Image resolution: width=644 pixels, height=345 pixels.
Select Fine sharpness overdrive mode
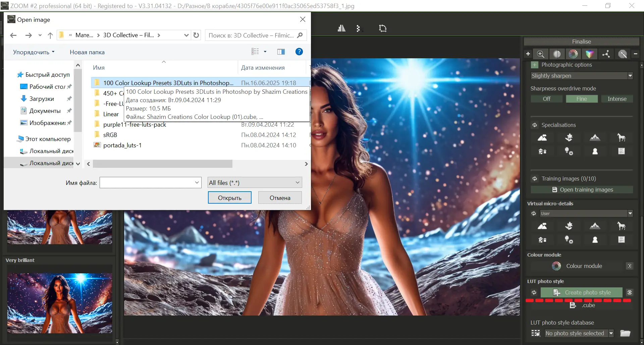(x=582, y=98)
